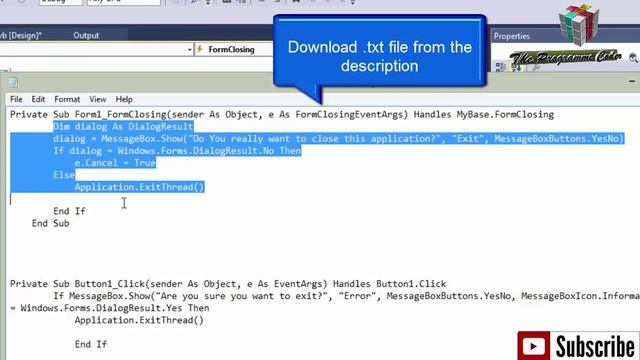This screenshot has height=360, width=640.
Task: Click the 'Dim dialog As DialogResult' line
Action: click(x=123, y=127)
